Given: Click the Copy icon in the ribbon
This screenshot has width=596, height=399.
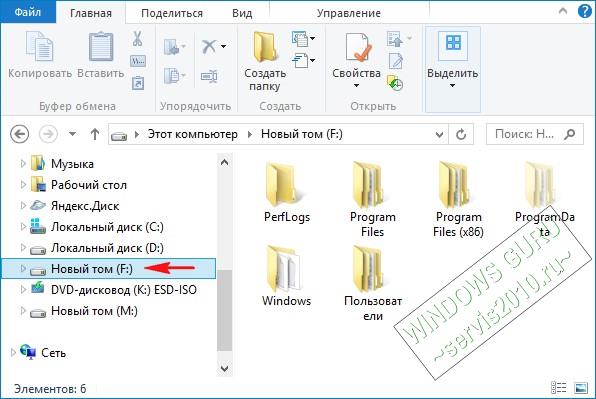Looking at the screenshot, I should tap(40, 46).
